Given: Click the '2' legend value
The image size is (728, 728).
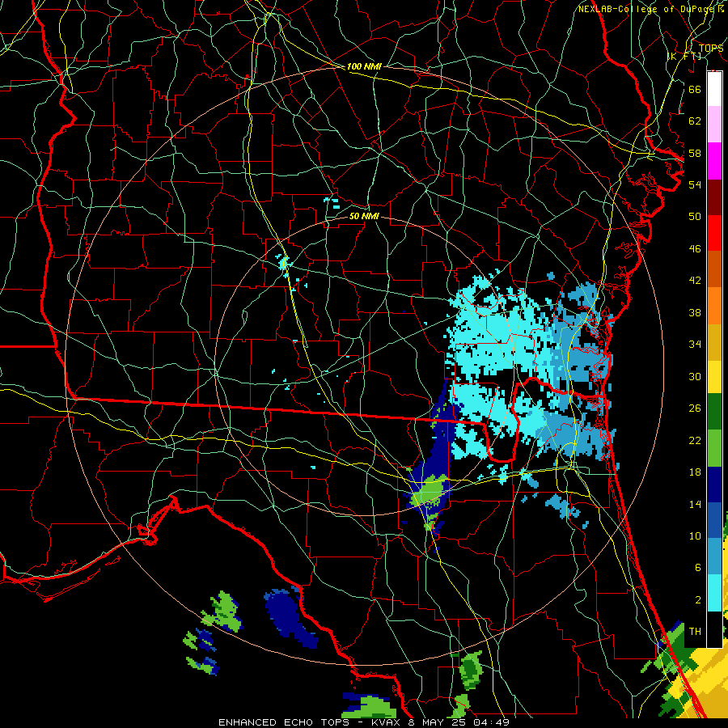Looking at the screenshot, I should click(x=697, y=600).
